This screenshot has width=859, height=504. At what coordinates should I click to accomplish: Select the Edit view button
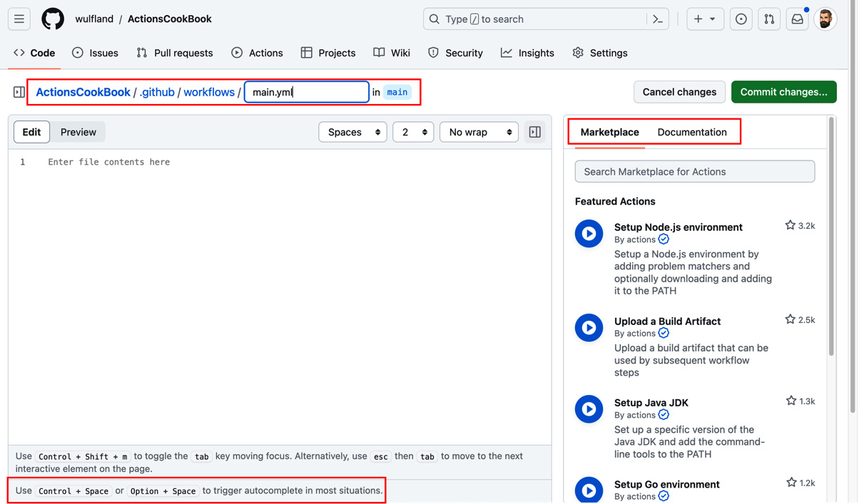pos(31,132)
